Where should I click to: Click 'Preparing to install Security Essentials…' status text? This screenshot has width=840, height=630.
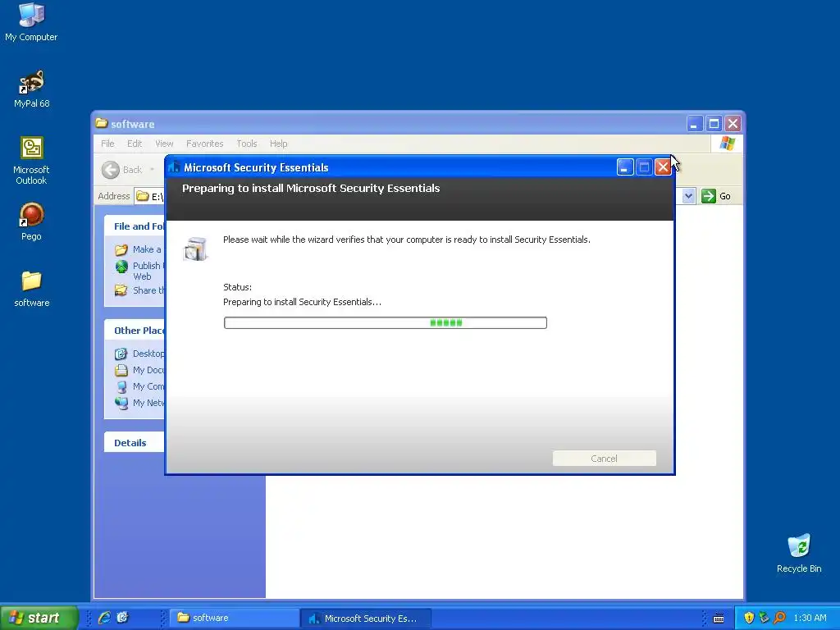point(302,302)
